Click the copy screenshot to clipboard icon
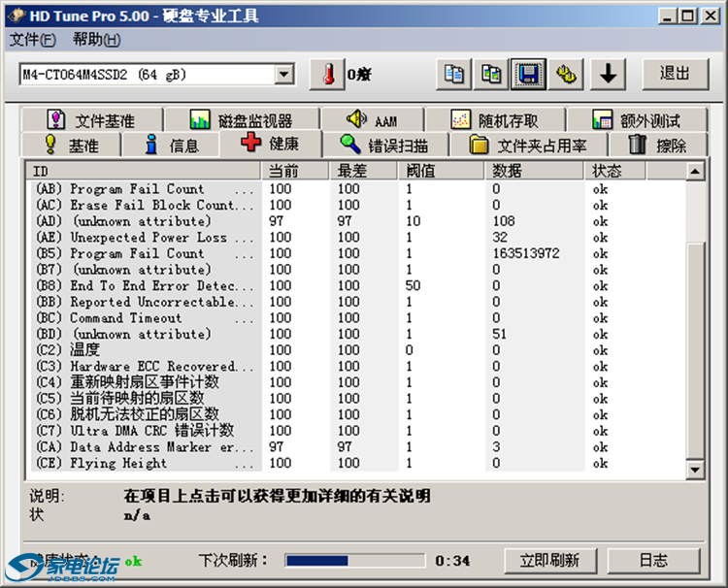 tap(491, 75)
